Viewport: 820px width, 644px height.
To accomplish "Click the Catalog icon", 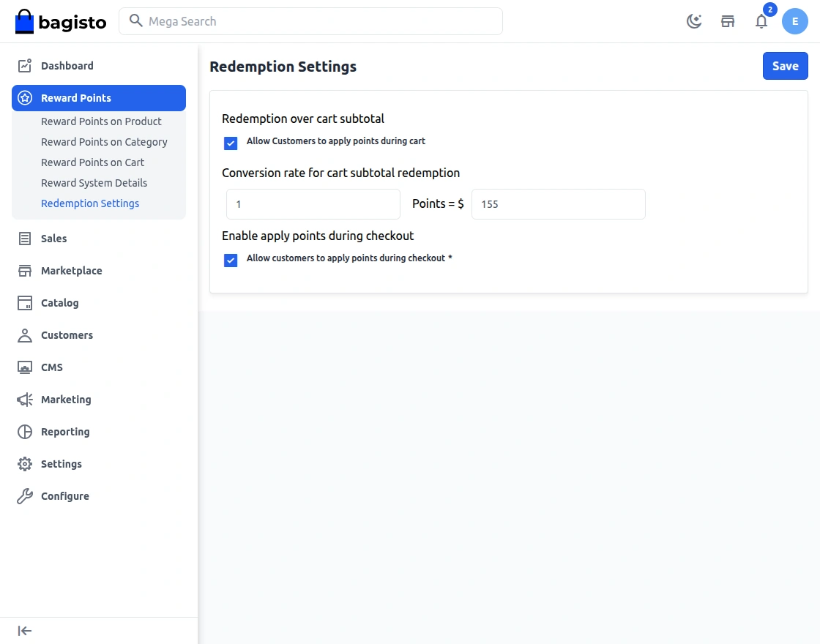I will pos(25,303).
